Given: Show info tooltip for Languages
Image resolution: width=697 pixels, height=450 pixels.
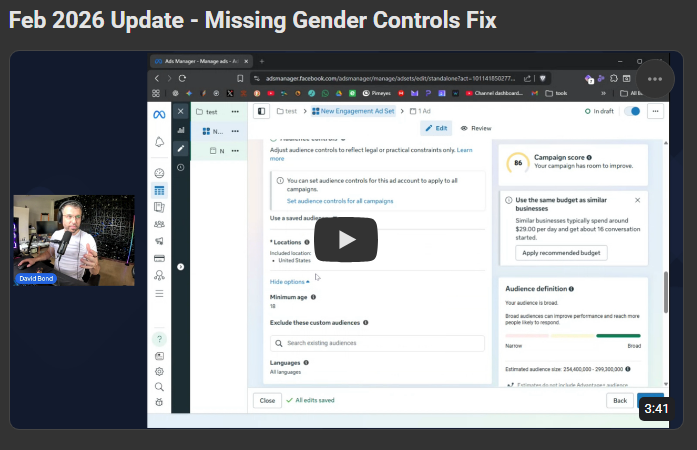Looking at the screenshot, I should [x=306, y=363].
